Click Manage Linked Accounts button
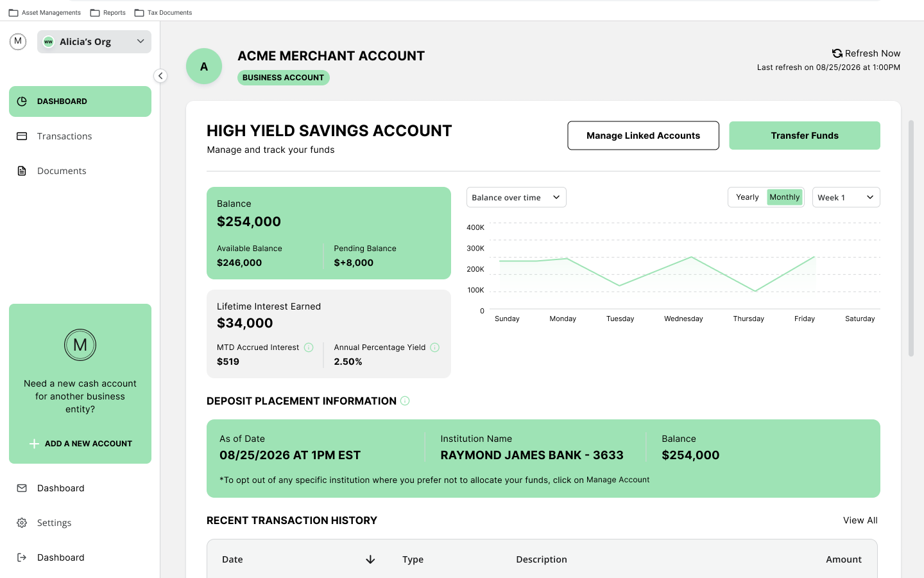This screenshot has height=578, width=924. (643, 136)
